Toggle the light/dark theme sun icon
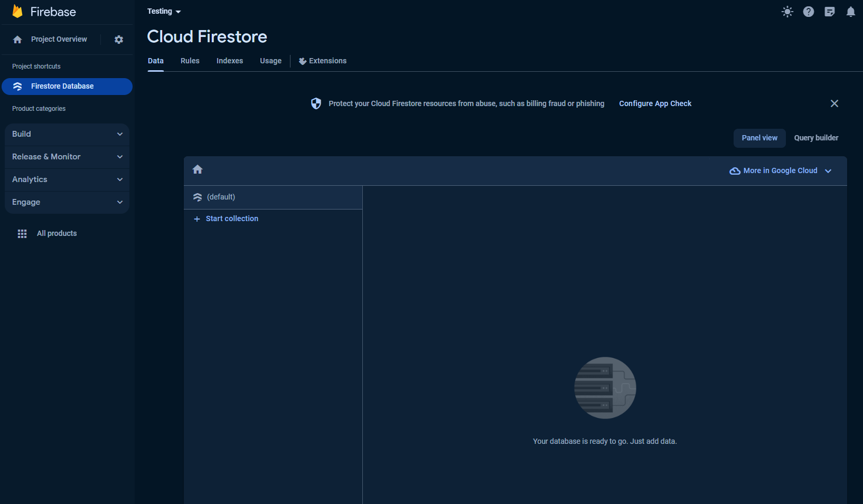Screen dimensions: 863x504 787,12
